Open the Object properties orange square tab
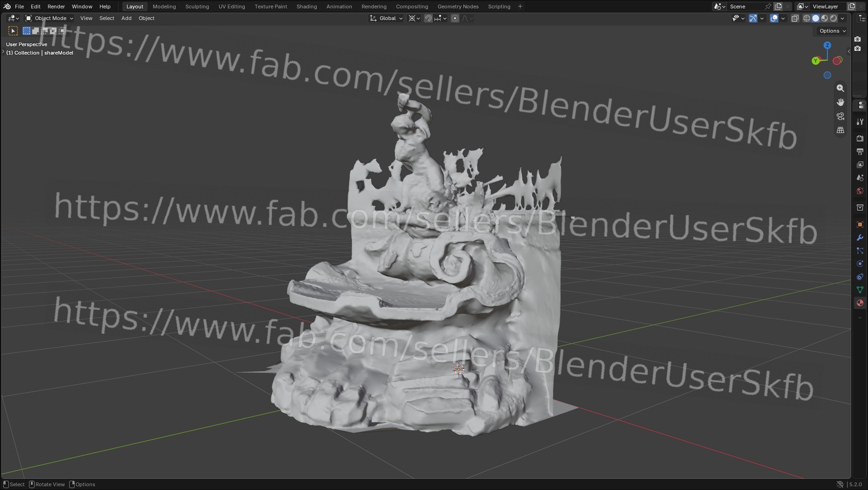 860,224
